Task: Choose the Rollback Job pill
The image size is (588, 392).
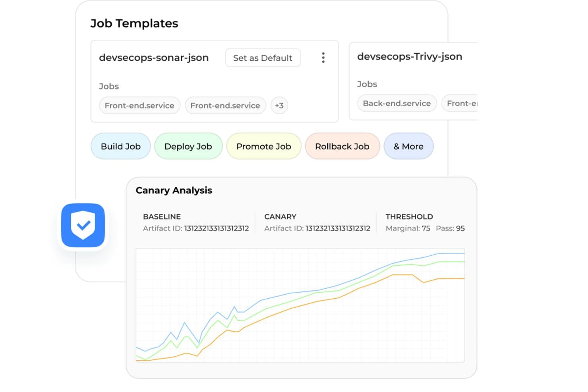Action: 342,146
